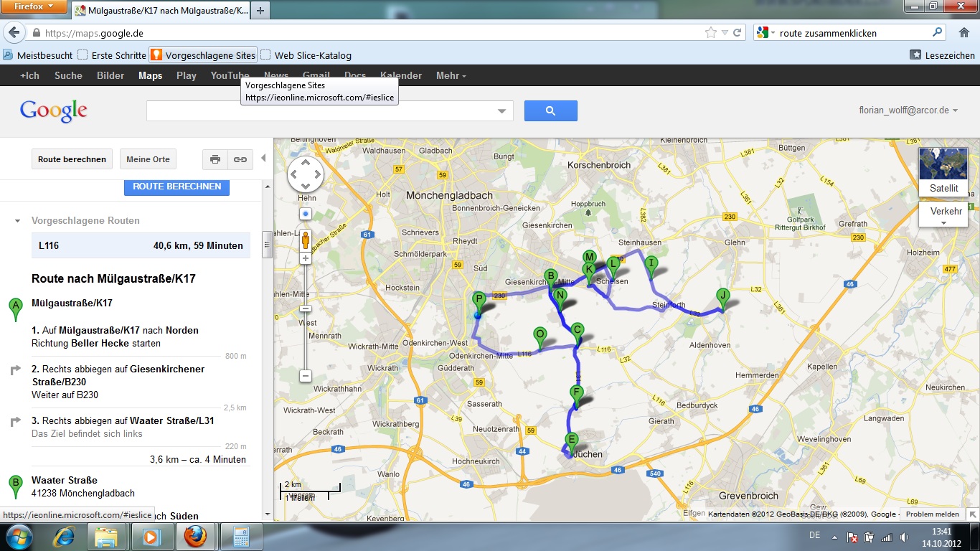Screen dimensions: 980x551
Task: Collapse the Vorgeschlagene Routen section
Action: (x=18, y=221)
